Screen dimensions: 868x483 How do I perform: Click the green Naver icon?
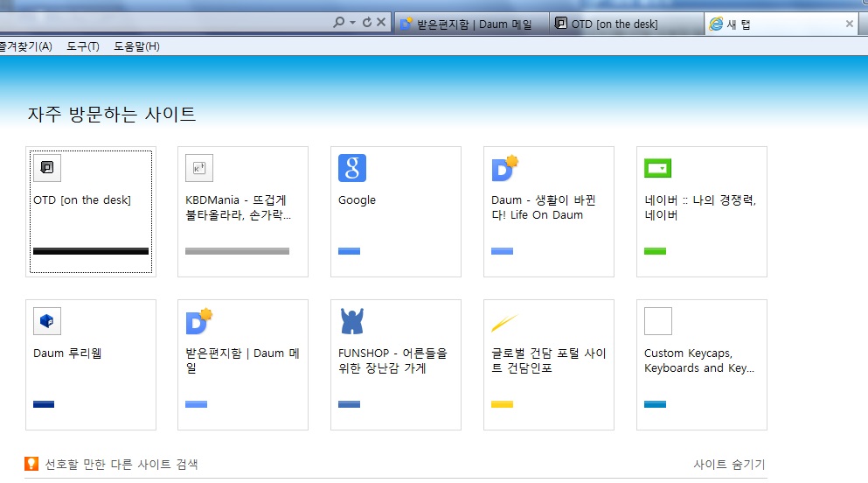point(657,168)
